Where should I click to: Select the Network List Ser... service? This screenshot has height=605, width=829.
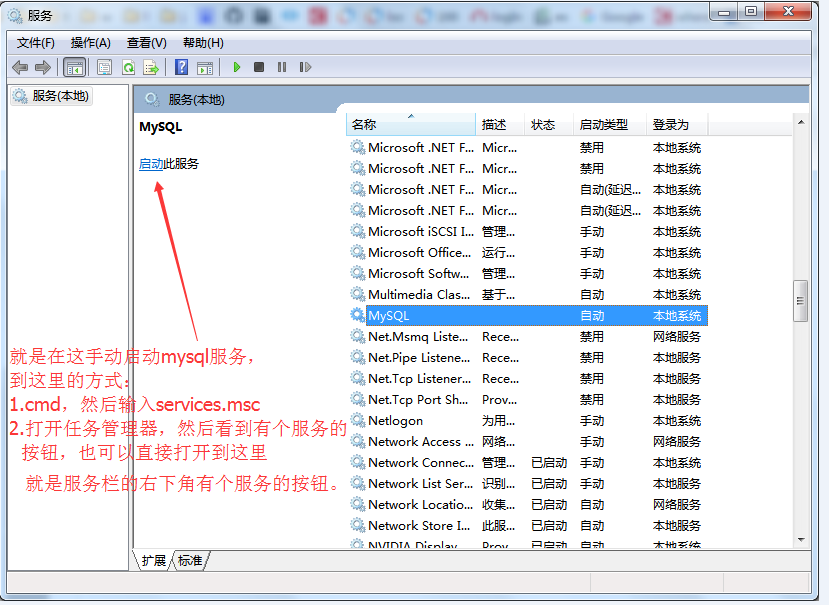[529, 483]
